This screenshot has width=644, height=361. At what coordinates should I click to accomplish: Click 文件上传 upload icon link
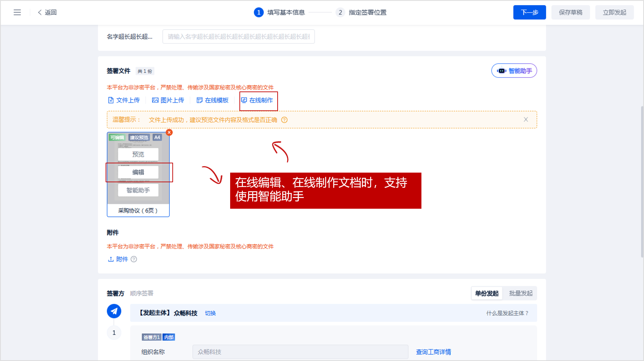124,100
